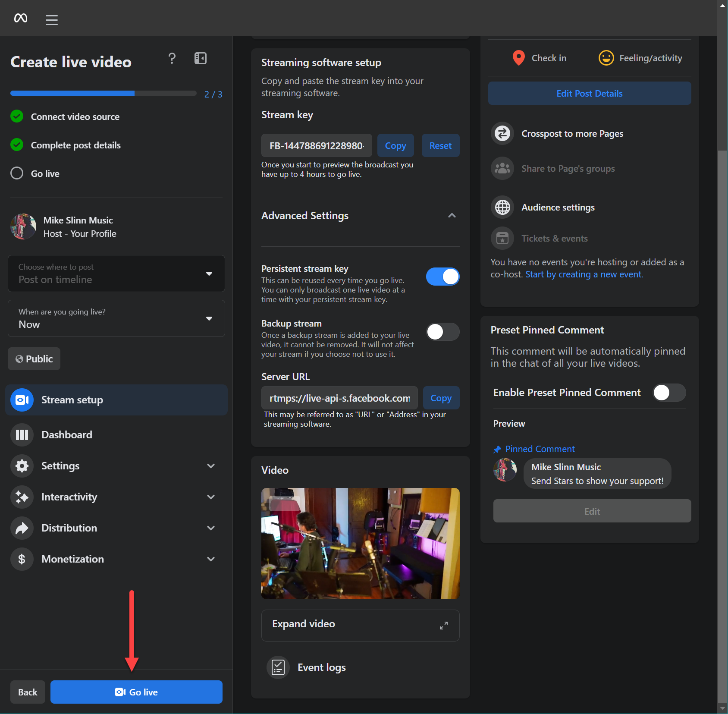Click the Server URL text field
728x714 pixels.
339,398
